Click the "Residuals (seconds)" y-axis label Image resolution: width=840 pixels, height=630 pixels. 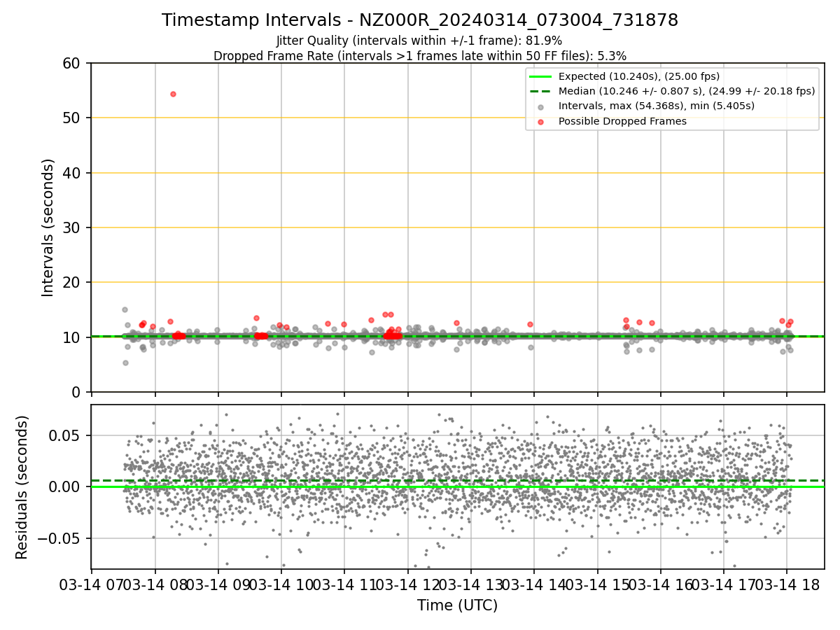(x=22, y=487)
